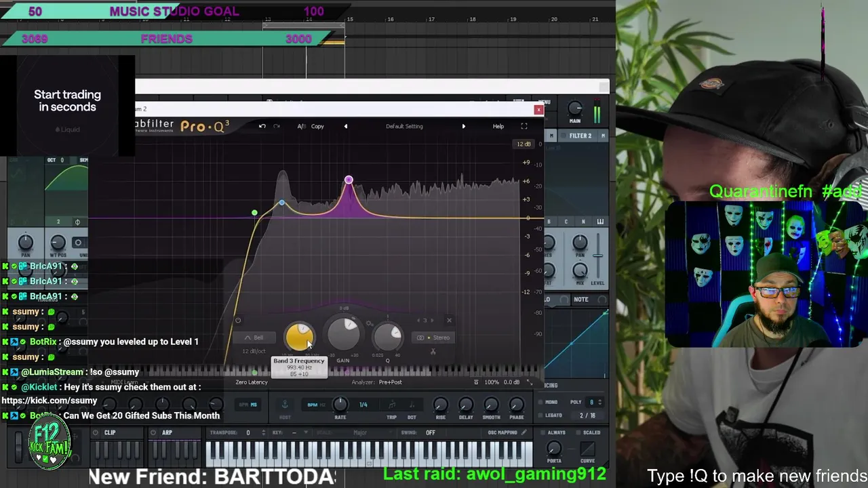Click the scissors split band icon
868x488 pixels.
[x=433, y=352]
